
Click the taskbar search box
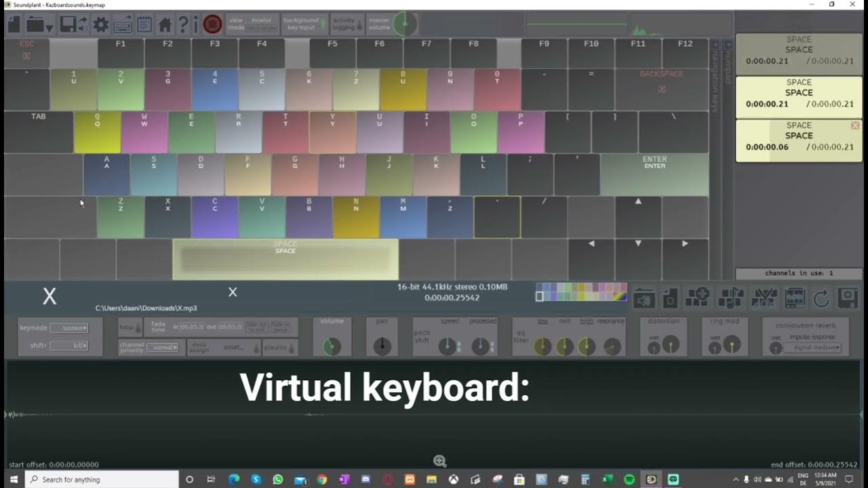102,479
